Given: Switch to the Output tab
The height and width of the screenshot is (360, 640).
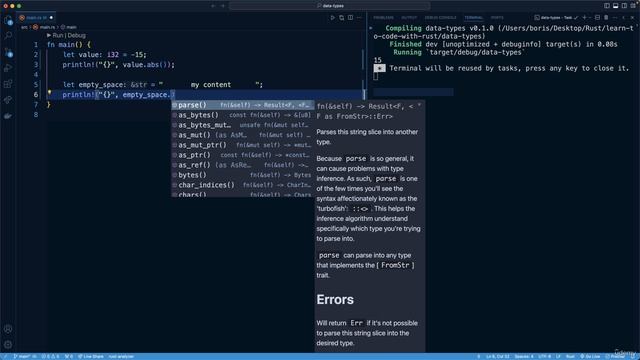Looking at the screenshot, I should click(x=409, y=18).
